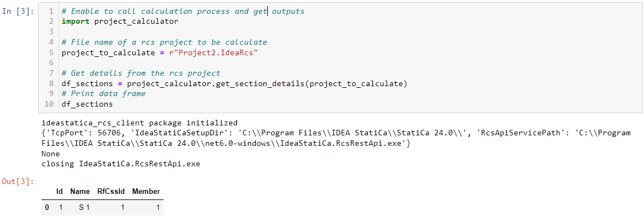Click line number 5 in the gutter
The image size is (644, 216).
[x=51, y=52]
